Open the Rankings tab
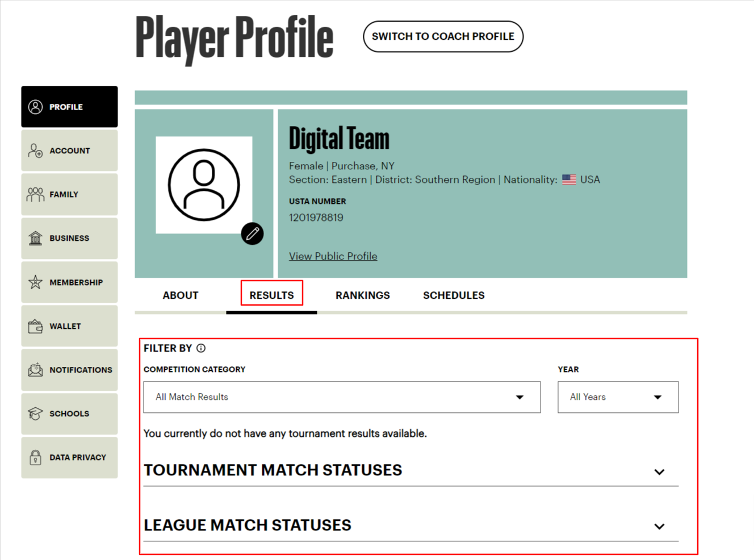754x560 pixels. click(x=363, y=295)
